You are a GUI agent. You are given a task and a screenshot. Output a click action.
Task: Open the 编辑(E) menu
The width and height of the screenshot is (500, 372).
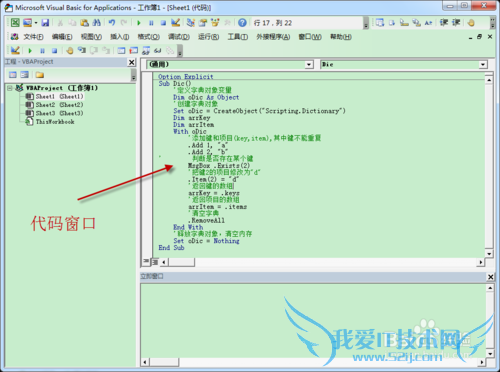pos(62,37)
